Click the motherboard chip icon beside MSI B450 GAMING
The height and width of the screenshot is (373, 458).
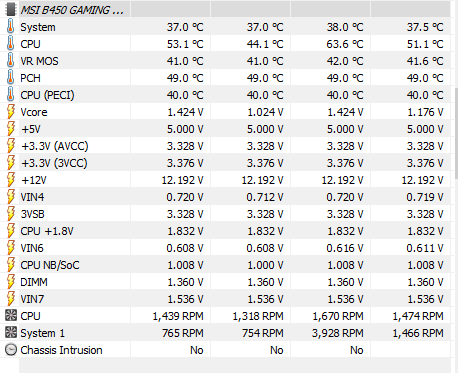11,10
